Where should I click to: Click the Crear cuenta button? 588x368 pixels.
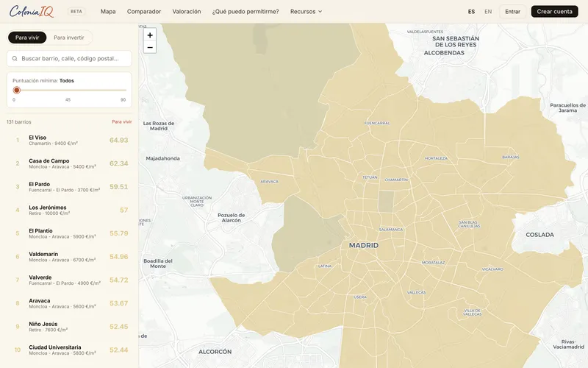pyautogui.click(x=555, y=12)
